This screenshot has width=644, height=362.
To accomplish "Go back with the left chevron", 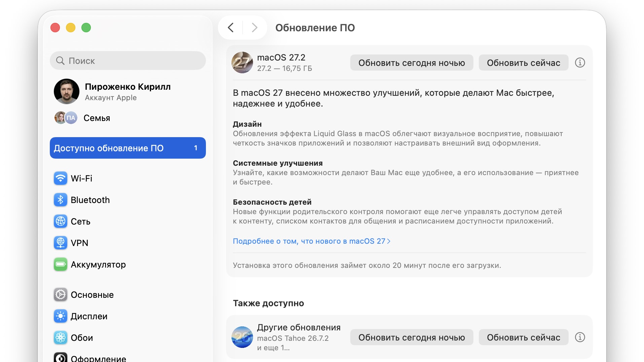I will pos(230,28).
